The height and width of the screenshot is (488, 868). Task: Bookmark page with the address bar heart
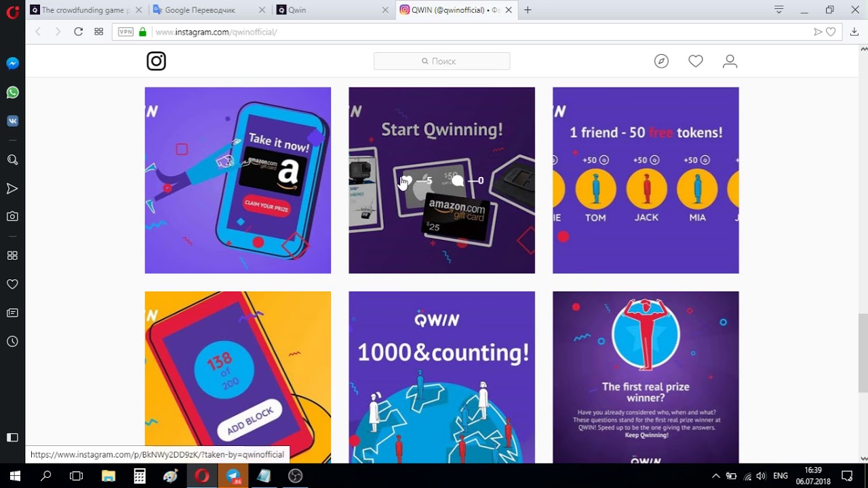coord(831,32)
